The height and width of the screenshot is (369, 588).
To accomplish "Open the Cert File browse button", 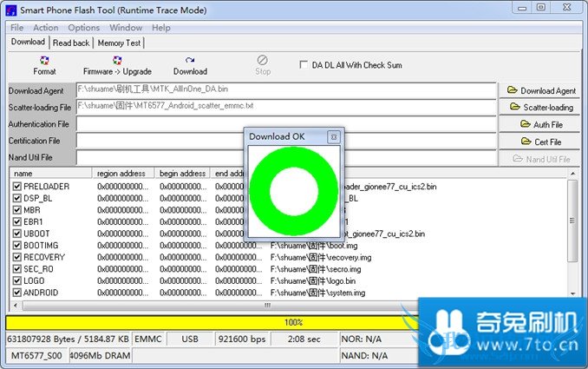I will tap(541, 142).
